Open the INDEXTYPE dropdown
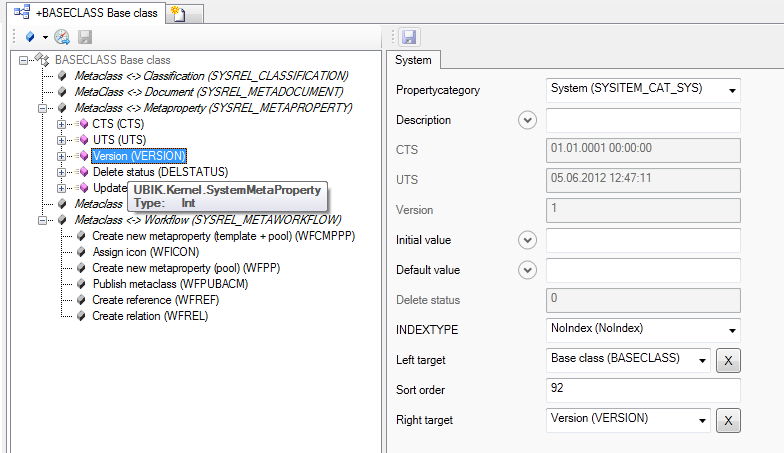Image resolution: width=784 pixels, height=453 pixels. pos(733,329)
